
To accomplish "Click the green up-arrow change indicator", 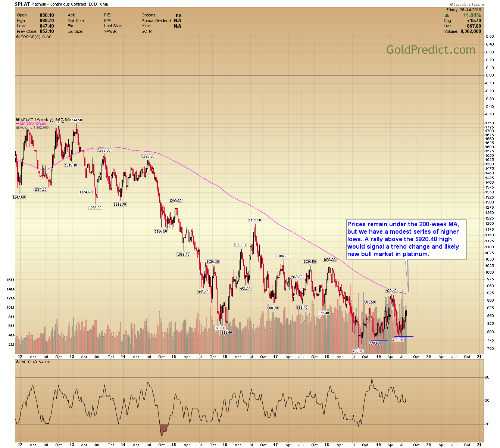I will (x=447, y=15).
